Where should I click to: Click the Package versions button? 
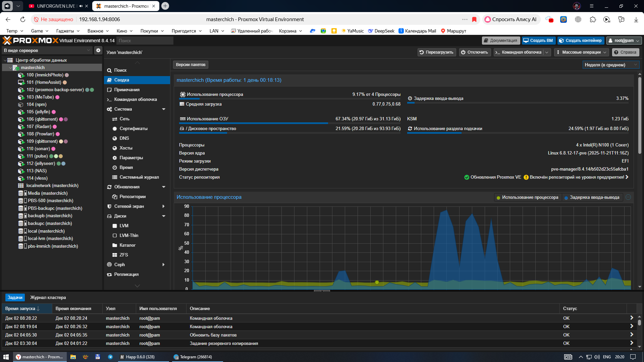tap(191, 65)
